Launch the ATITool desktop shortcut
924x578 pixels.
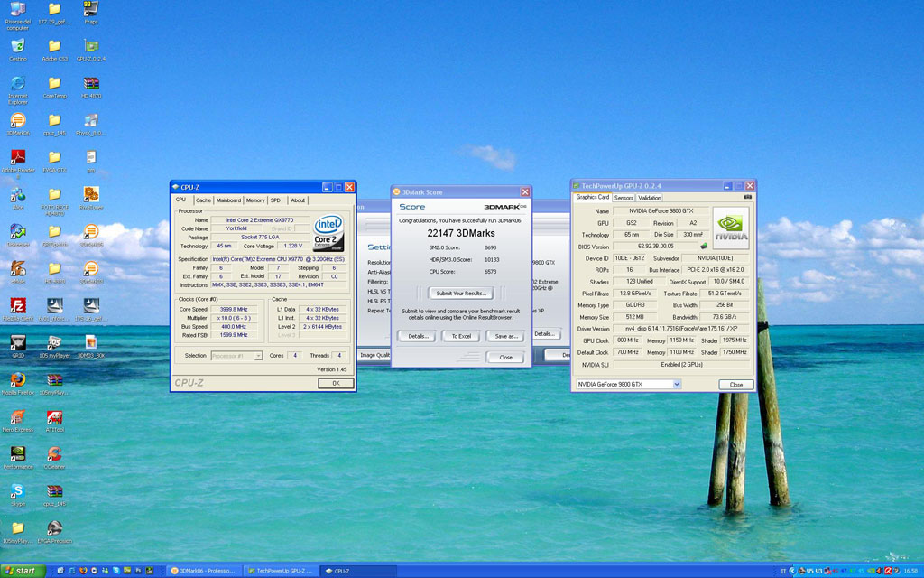point(54,421)
